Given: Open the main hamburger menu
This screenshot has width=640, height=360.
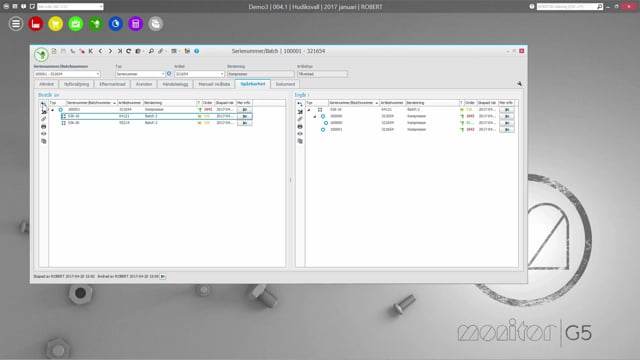Looking at the screenshot, I should pos(16,24).
